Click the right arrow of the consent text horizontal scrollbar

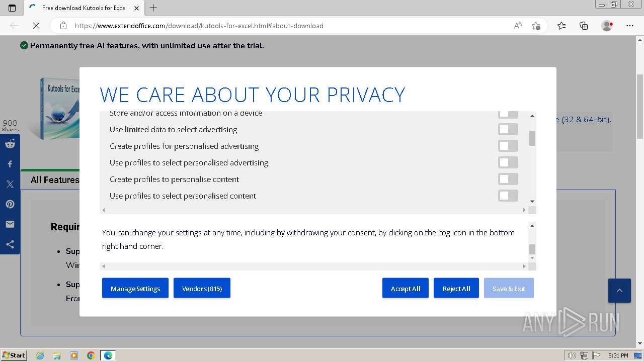[x=524, y=266]
